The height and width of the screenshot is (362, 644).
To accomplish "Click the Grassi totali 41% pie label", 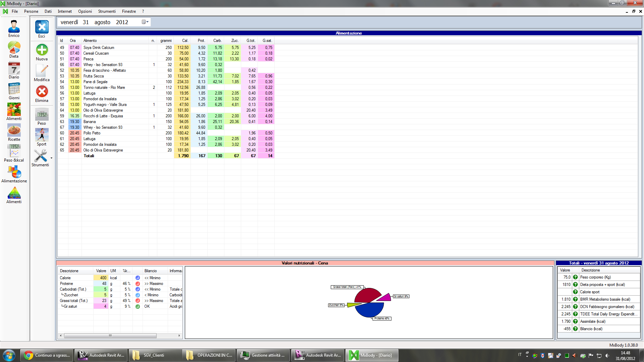I will click(x=347, y=287).
